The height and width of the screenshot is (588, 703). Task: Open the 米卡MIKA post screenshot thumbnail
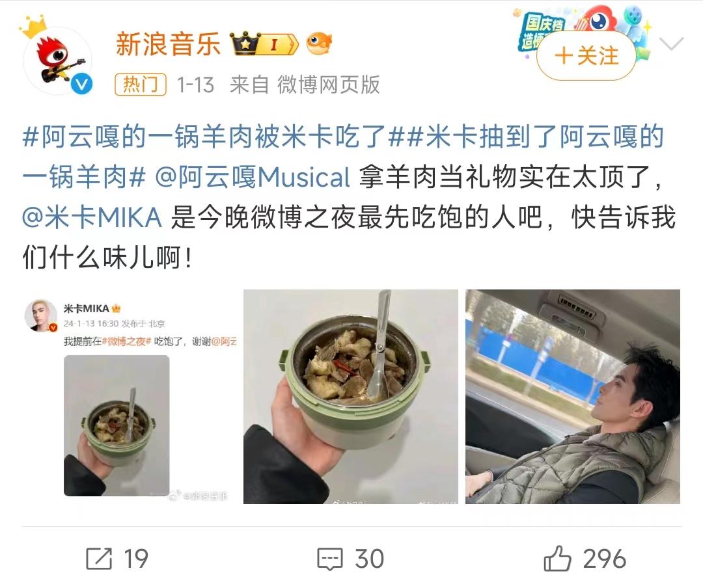129,397
